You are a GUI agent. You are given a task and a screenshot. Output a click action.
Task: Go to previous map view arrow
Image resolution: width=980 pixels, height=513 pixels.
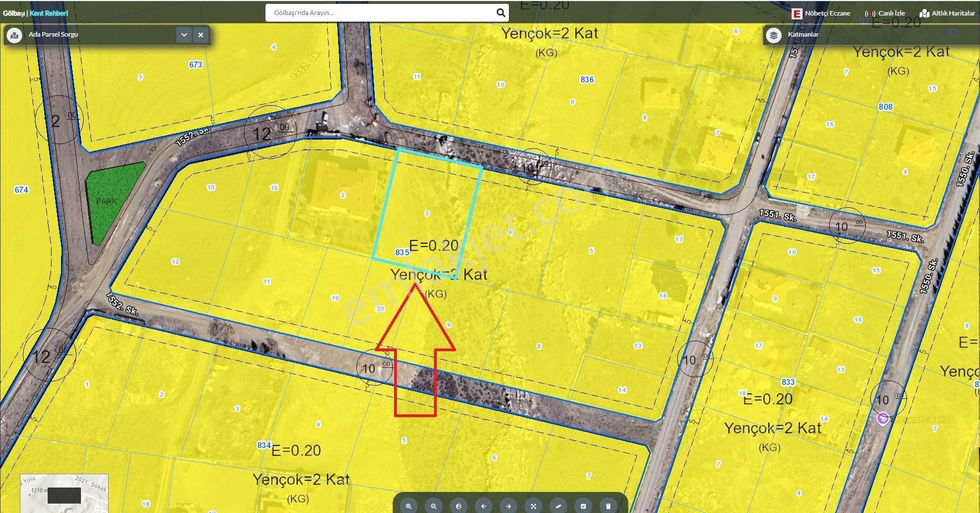pyautogui.click(x=483, y=506)
